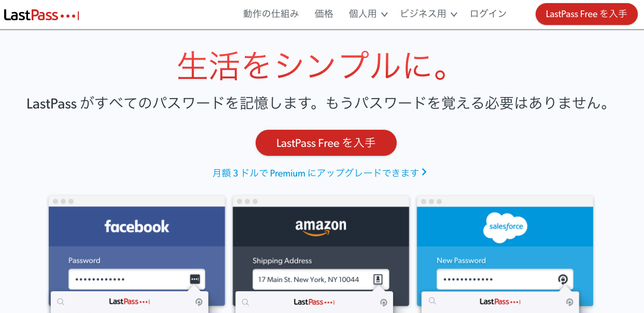The width and height of the screenshot is (644, 313).
Task: Click the search magnifier under the Salesforce card
Action: (431, 302)
